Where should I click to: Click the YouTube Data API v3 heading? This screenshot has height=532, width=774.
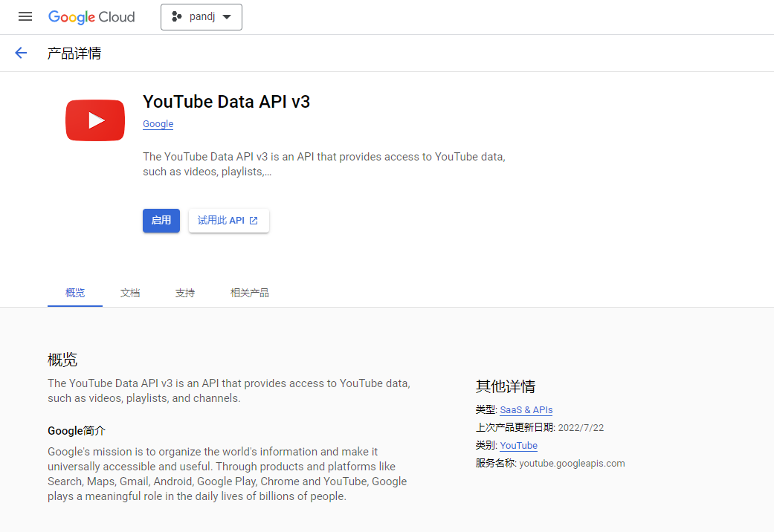click(x=226, y=102)
